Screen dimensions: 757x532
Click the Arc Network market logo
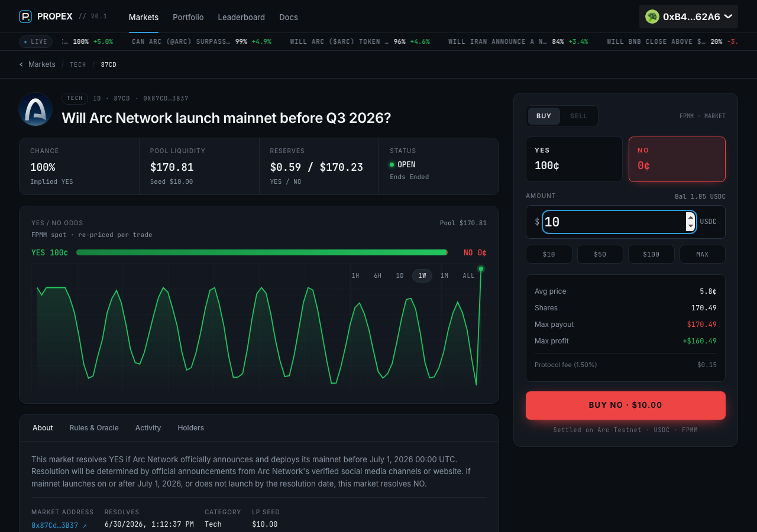[x=35, y=109]
